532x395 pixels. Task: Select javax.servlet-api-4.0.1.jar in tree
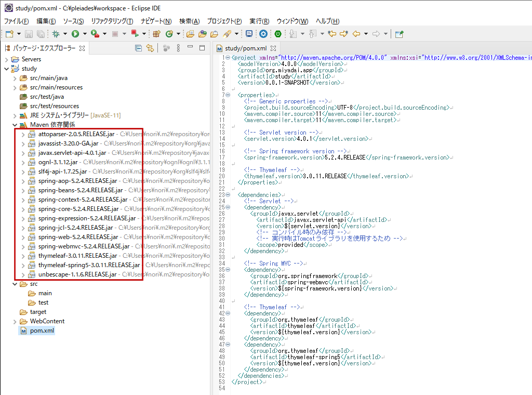click(x=72, y=153)
